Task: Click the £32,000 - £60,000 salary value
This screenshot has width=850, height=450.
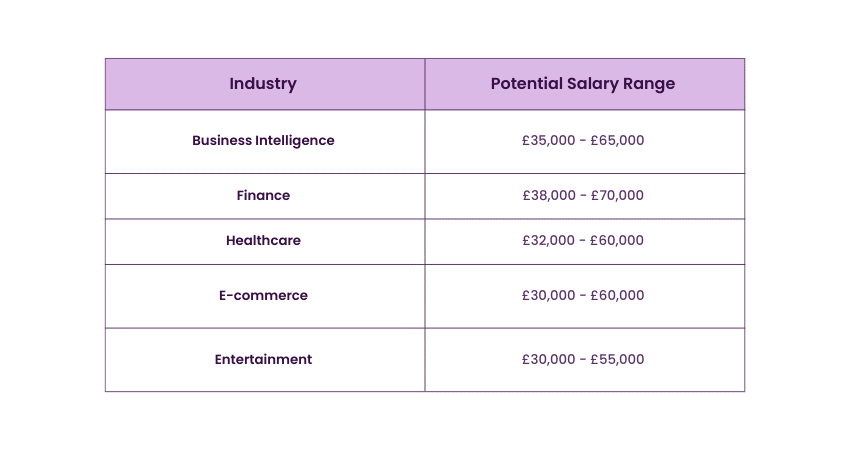Action: click(x=583, y=241)
